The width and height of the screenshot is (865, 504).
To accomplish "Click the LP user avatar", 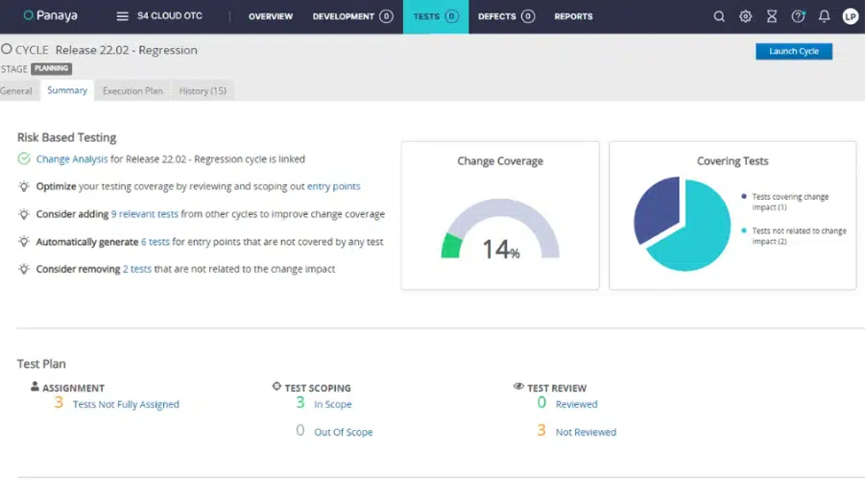I will [850, 16].
